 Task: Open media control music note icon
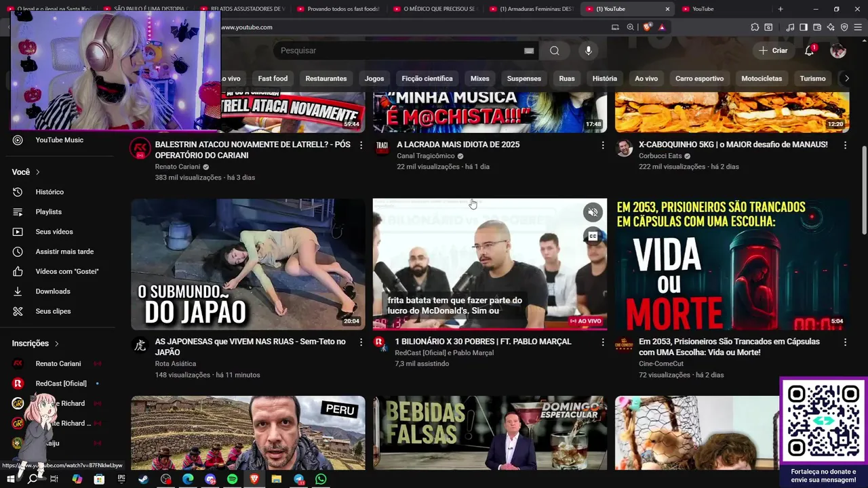(790, 27)
